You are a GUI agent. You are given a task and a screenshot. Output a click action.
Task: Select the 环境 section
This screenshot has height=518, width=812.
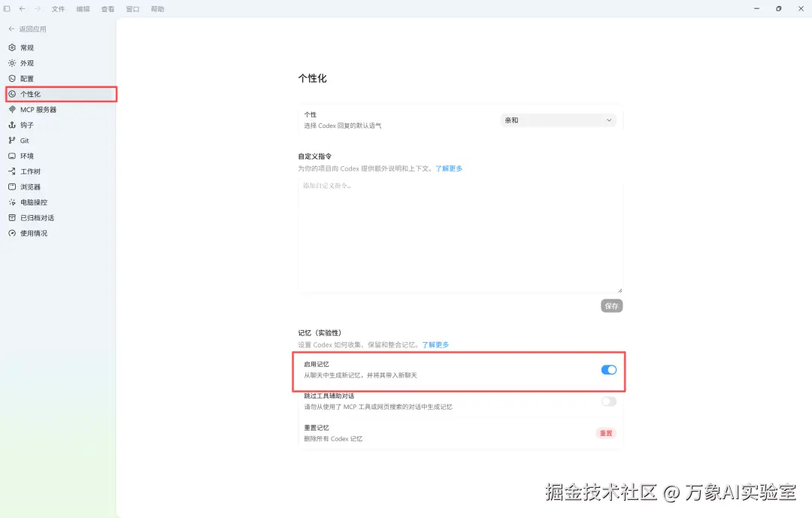(61, 156)
